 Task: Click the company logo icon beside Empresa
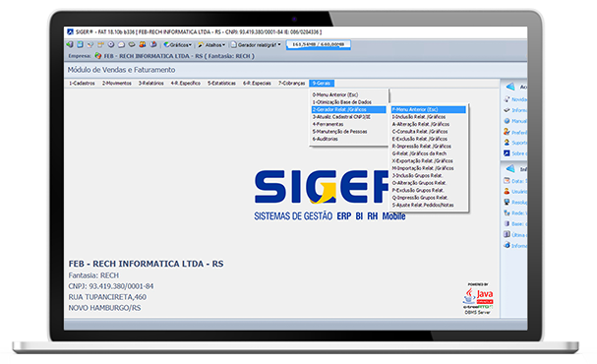[98, 56]
